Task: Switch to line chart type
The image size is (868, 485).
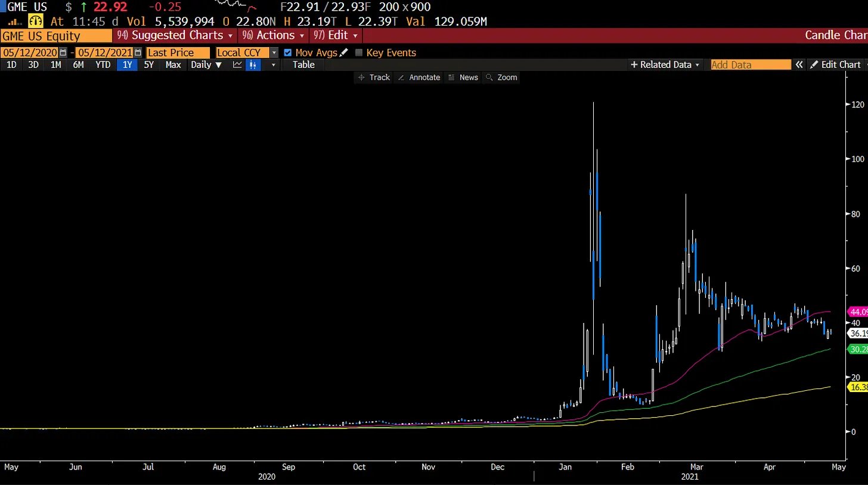Action: (237, 64)
